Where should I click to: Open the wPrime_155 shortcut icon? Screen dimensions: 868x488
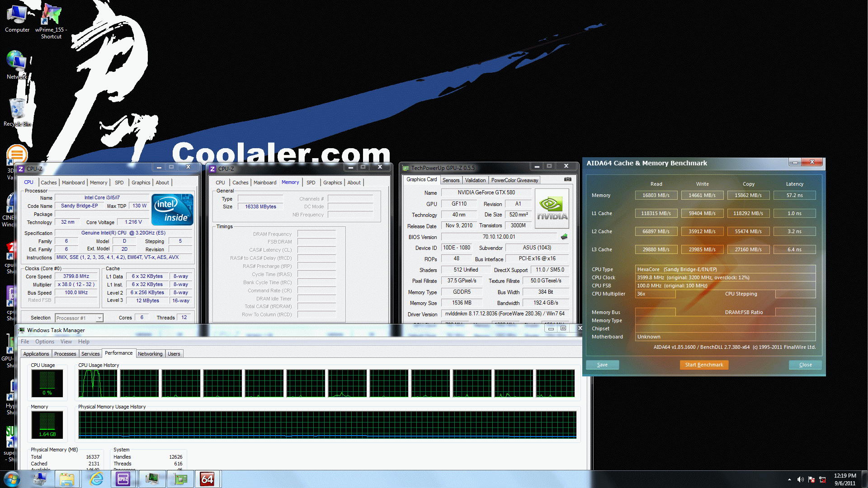(x=51, y=21)
